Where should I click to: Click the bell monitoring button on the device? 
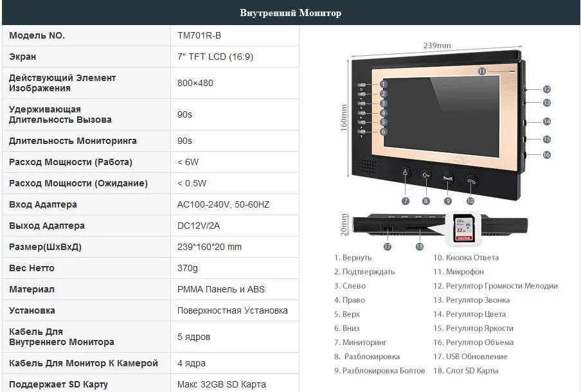coord(406,173)
